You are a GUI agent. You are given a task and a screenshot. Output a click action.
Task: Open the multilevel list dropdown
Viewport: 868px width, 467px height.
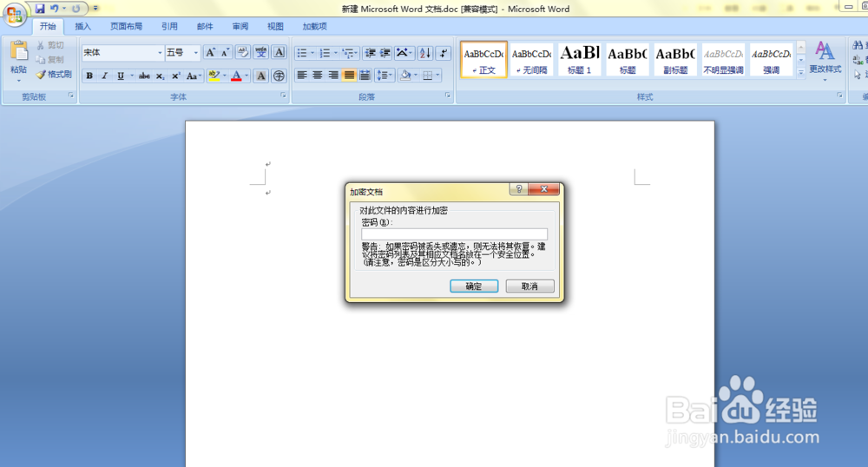click(x=357, y=53)
